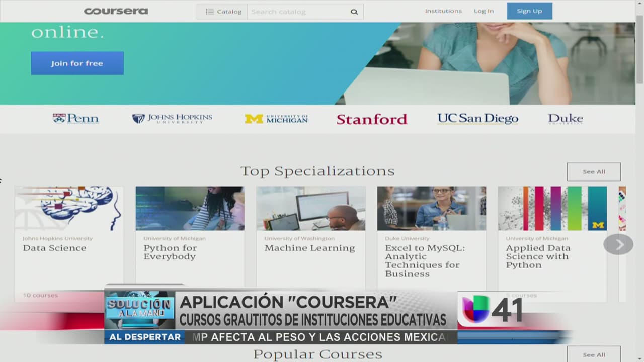Click the Johns Hopkins University logo
The height and width of the screenshot is (362, 644).
click(x=172, y=119)
